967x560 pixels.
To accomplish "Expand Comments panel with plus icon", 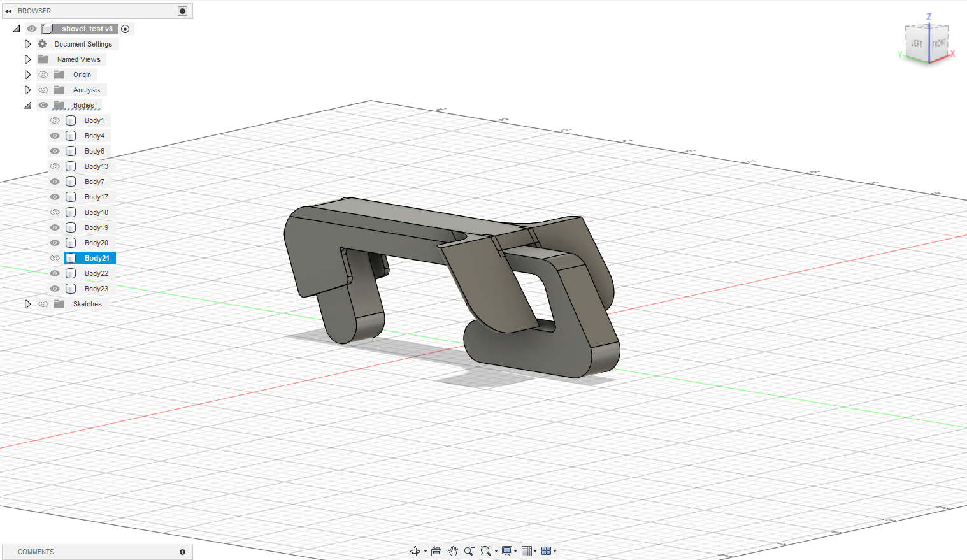I will [182, 552].
